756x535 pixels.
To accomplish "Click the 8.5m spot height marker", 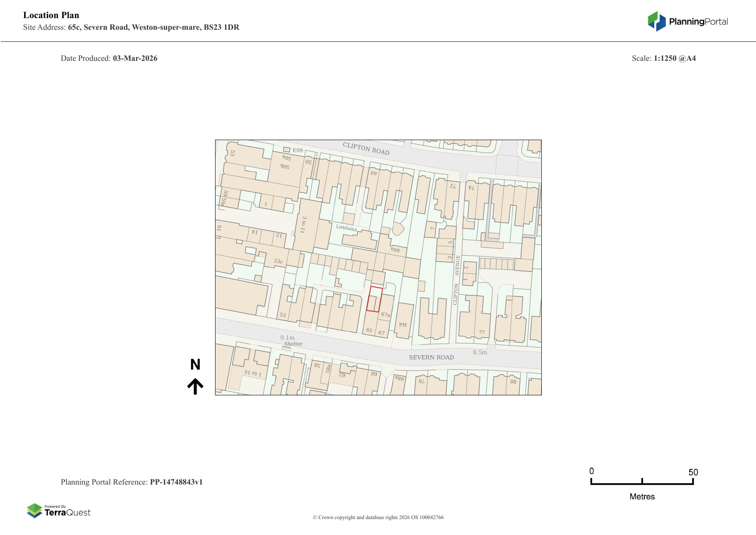I will (x=480, y=352).
